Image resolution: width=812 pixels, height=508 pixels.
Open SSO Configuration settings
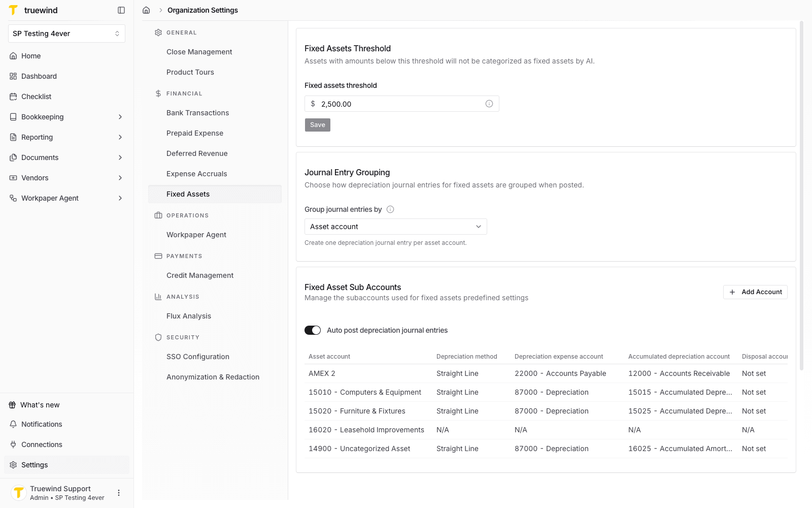(215, 357)
